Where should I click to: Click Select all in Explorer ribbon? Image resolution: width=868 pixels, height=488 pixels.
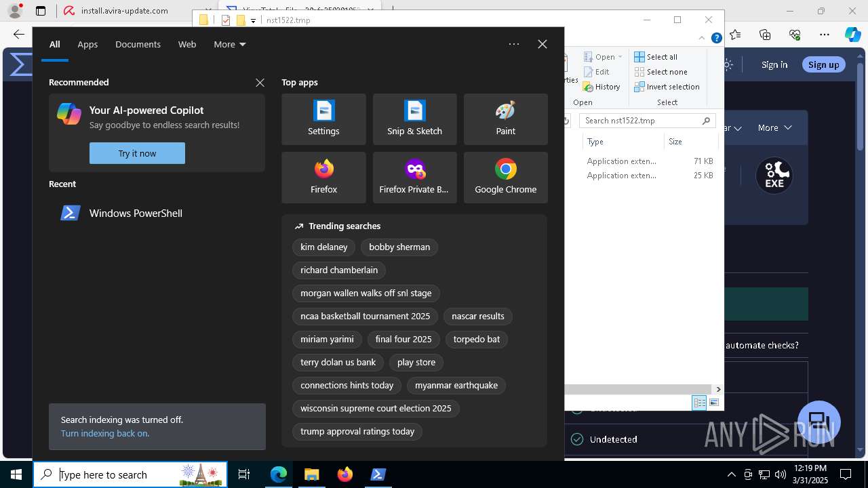point(656,57)
